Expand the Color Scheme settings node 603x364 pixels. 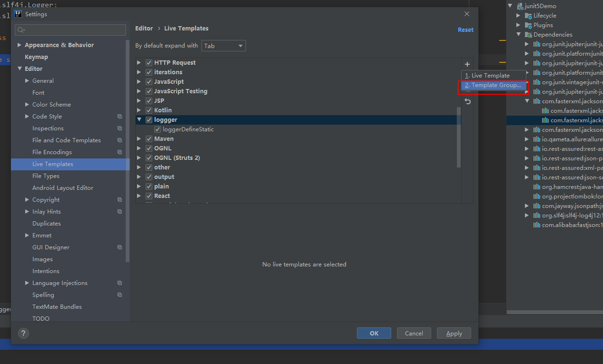[x=27, y=105]
